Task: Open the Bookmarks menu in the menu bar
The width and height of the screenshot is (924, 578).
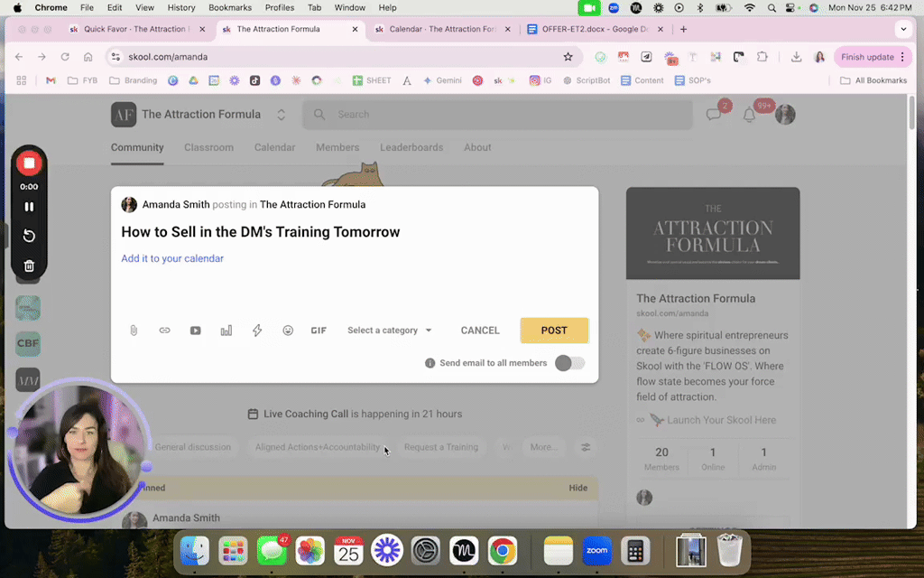Action: click(230, 7)
